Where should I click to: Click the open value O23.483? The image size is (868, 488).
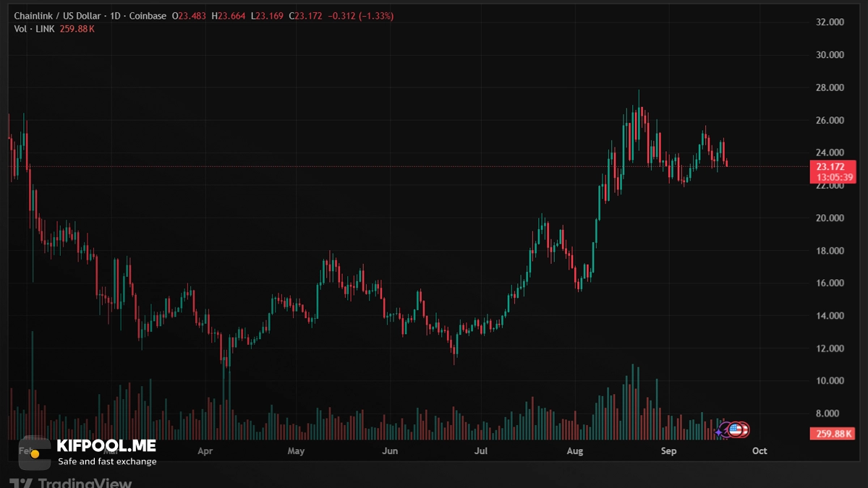coord(190,15)
